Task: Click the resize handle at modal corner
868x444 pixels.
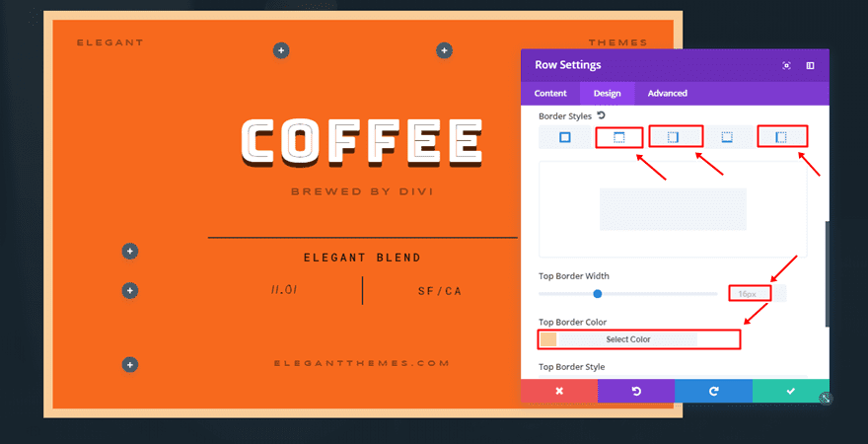Action: (827, 399)
